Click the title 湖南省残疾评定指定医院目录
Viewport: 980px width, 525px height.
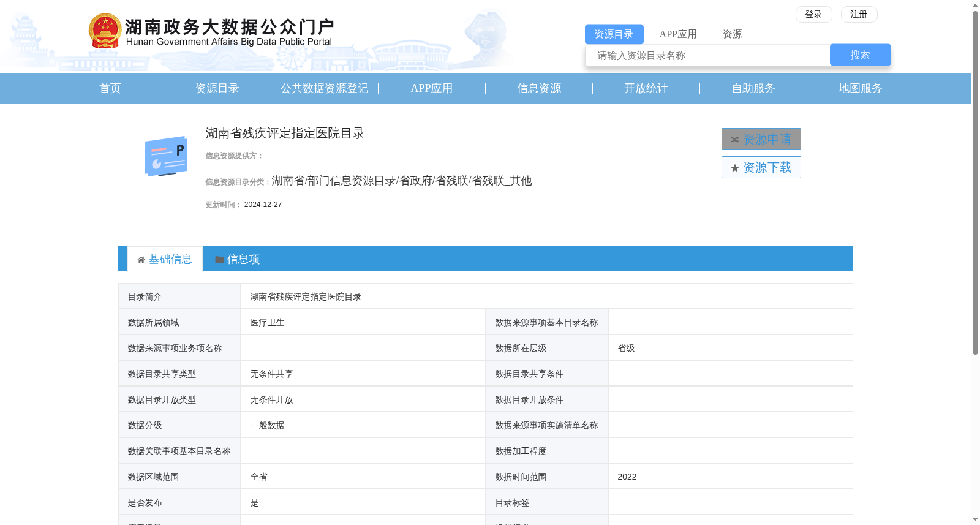coord(285,134)
